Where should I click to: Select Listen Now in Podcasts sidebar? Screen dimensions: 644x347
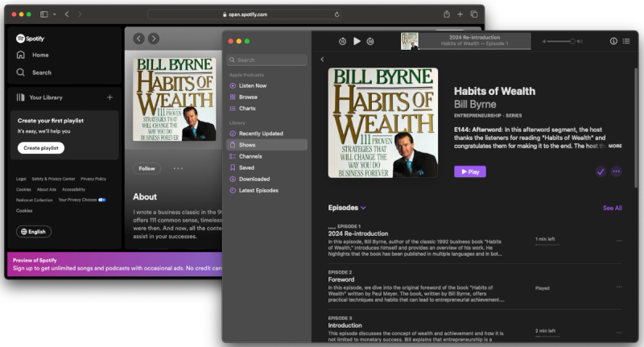[x=266, y=86]
